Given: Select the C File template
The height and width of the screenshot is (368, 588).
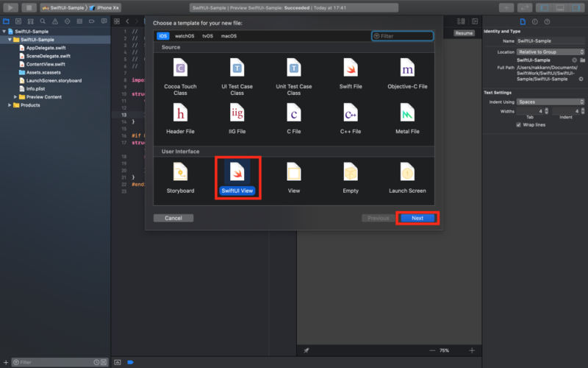Looking at the screenshot, I should coord(293,118).
